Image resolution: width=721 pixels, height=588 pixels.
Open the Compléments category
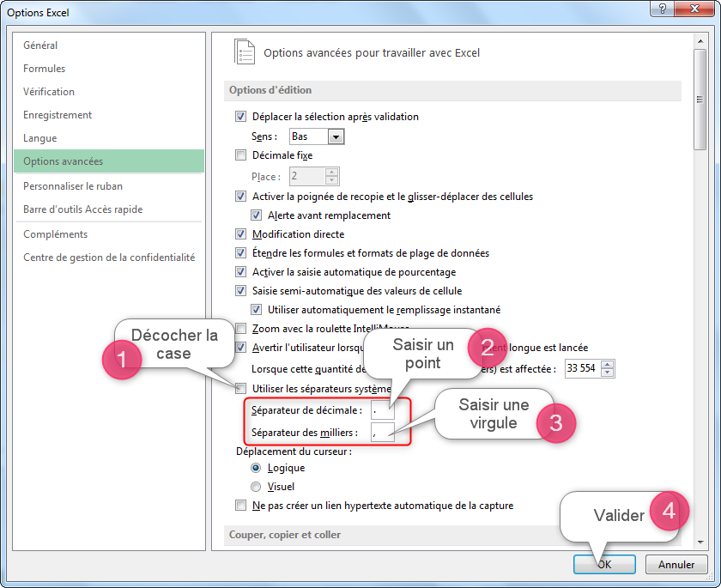pos(109,234)
